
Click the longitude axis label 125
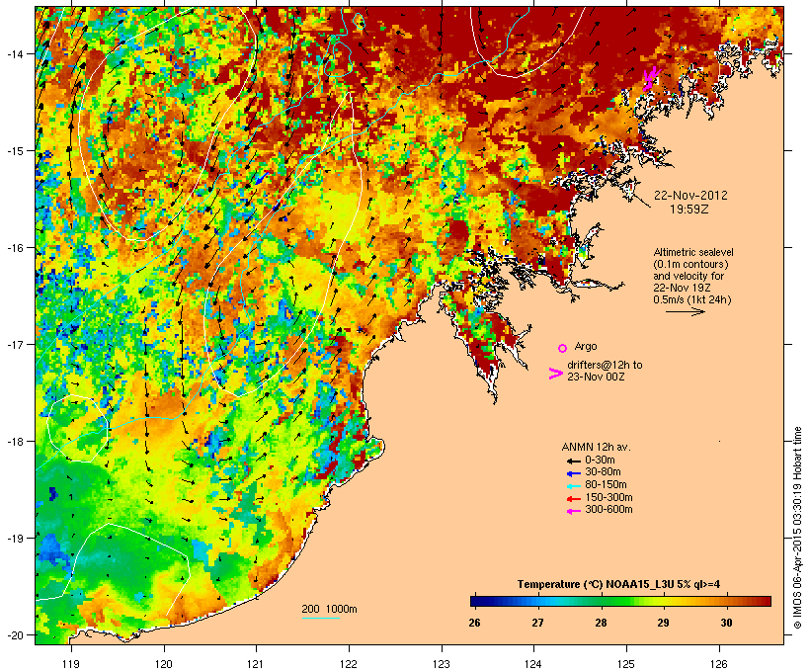pos(626,664)
